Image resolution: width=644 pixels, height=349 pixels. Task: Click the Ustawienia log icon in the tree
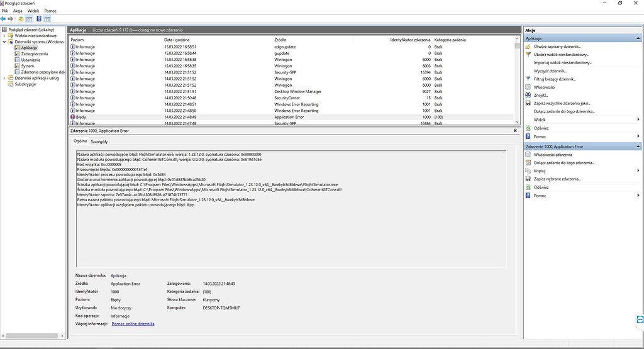coord(17,60)
